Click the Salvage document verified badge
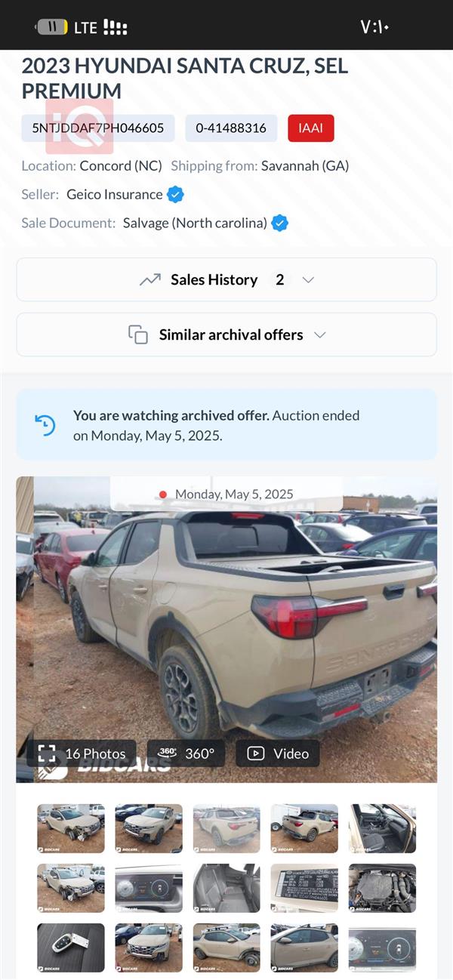Image resolution: width=453 pixels, height=980 pixels. click(279, 223)
